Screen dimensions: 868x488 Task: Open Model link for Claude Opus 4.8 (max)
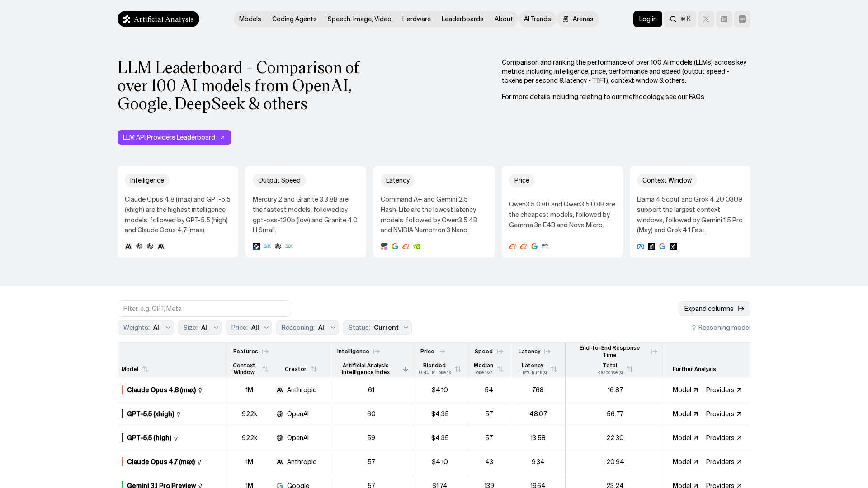[x=685, y=390]
